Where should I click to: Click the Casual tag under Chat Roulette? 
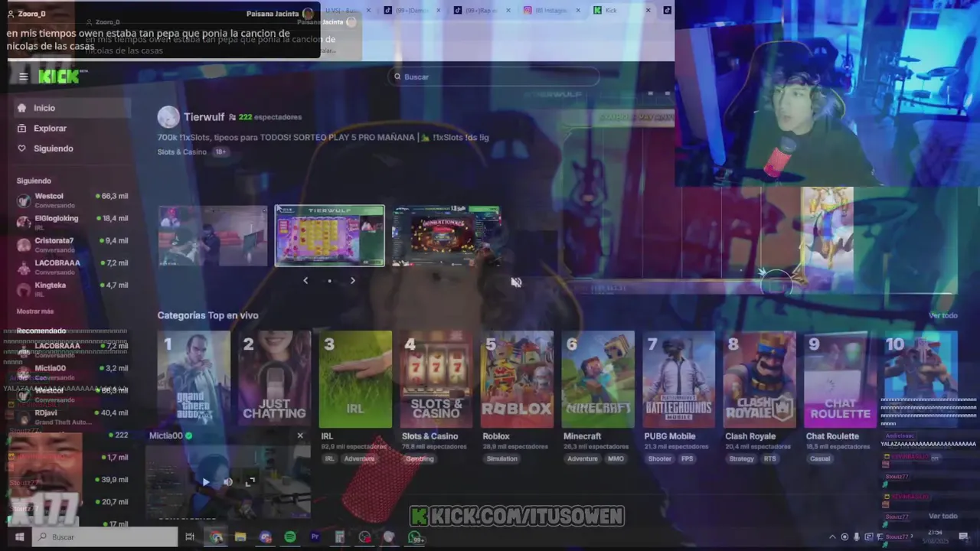[820, 458]
